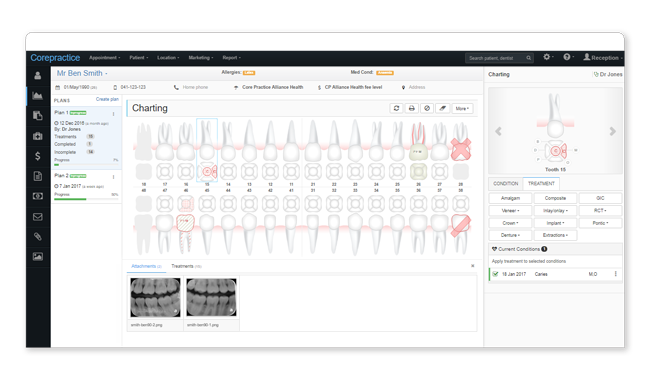Expand the Implant treatment dropdown
The width and height of the screenshot is (650, 380).
pyautogui.click(x=555, y=223)
